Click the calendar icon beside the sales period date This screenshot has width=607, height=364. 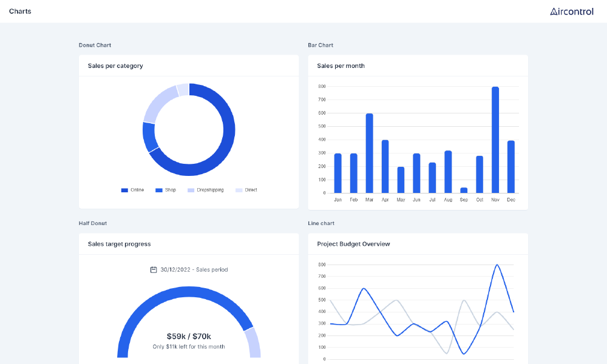pyautogui.click(x=152, y=269)
